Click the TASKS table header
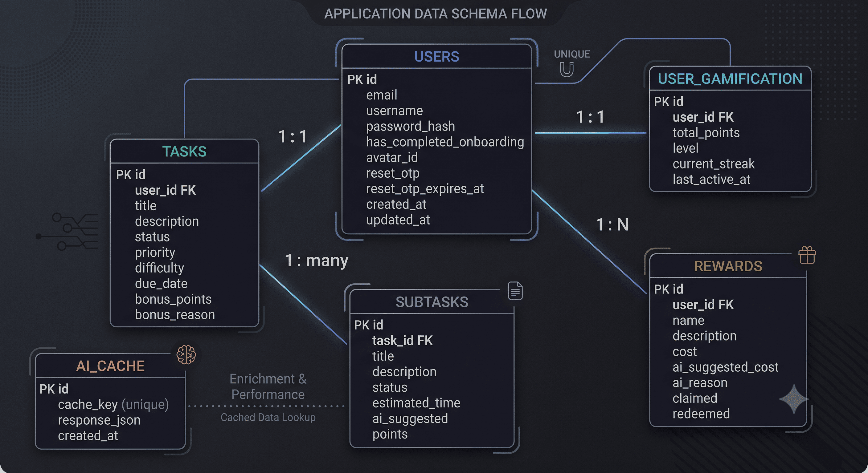 [184, 152]
